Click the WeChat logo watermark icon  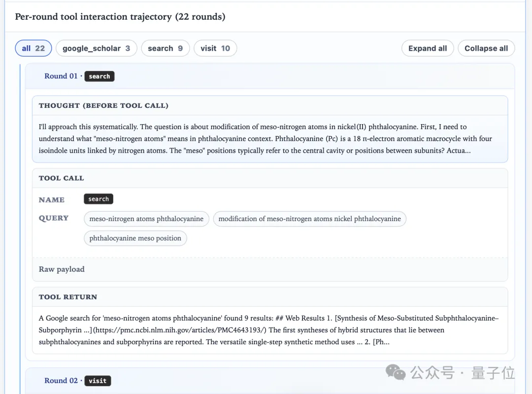click(x=396, y=373)
